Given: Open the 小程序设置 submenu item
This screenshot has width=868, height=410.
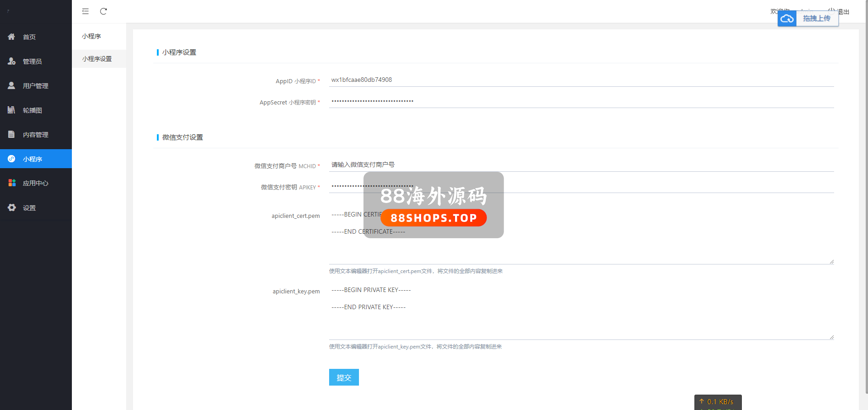Looking at the screenshot, I should click(x=97, y=59).
